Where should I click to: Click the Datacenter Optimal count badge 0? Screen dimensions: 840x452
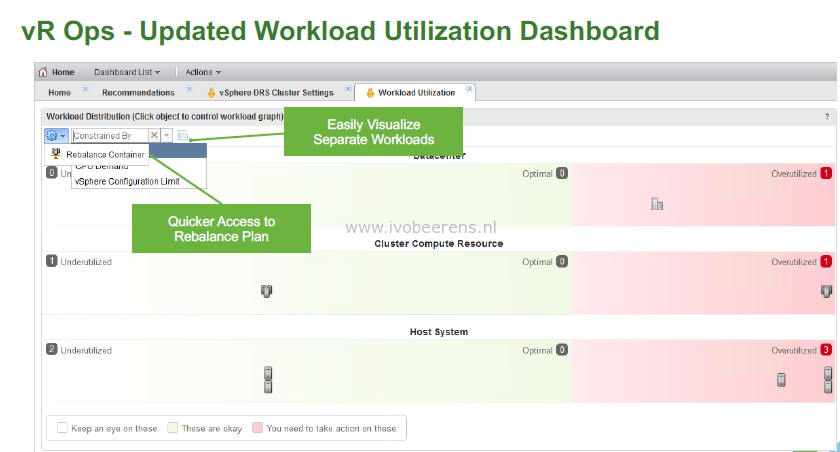(561, 173)
